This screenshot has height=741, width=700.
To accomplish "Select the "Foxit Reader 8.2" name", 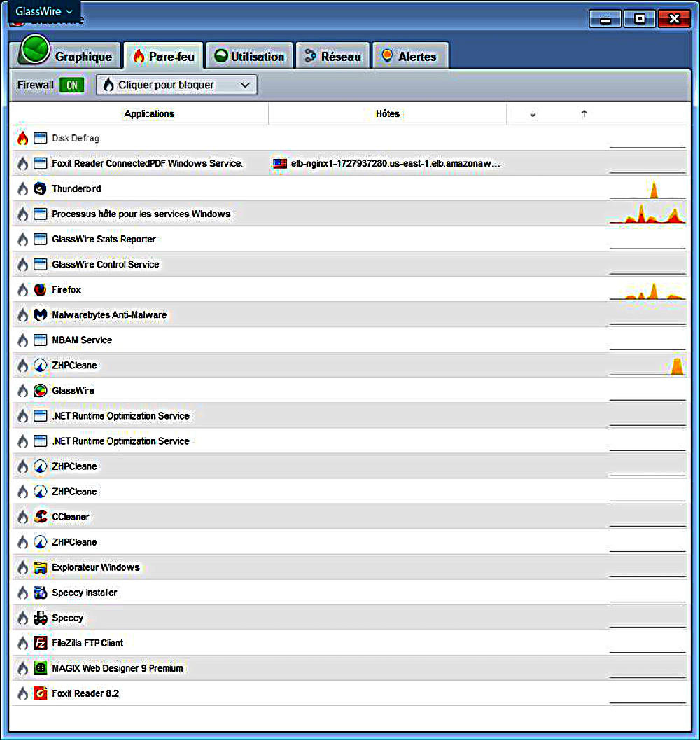I will (85, 694).
